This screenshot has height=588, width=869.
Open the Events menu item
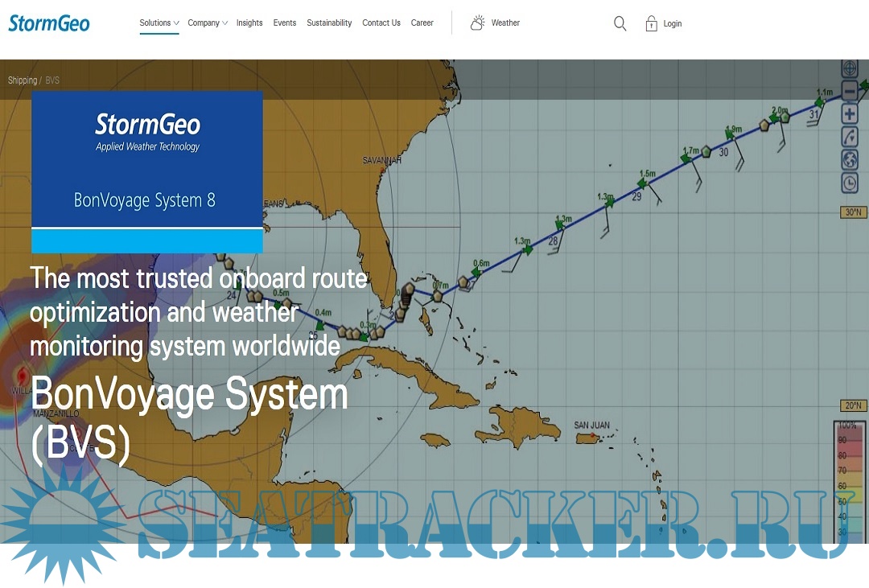285,23
